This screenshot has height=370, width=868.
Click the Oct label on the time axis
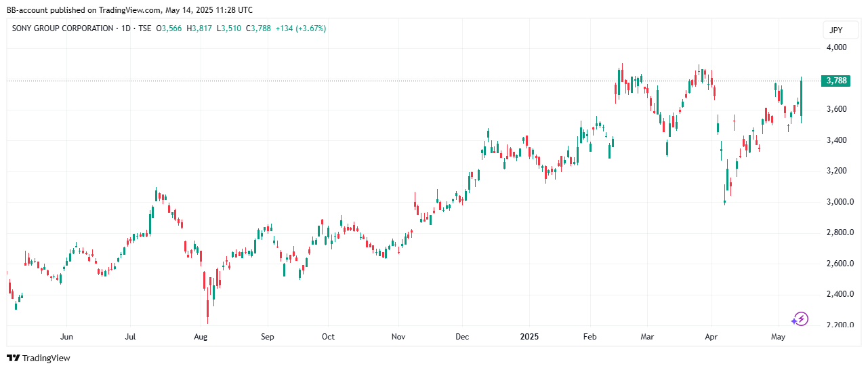click(328, 337)
